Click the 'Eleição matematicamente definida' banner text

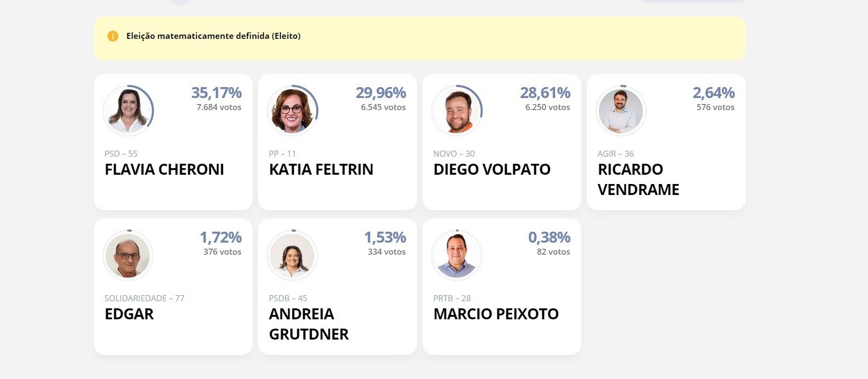coord(213,36)
